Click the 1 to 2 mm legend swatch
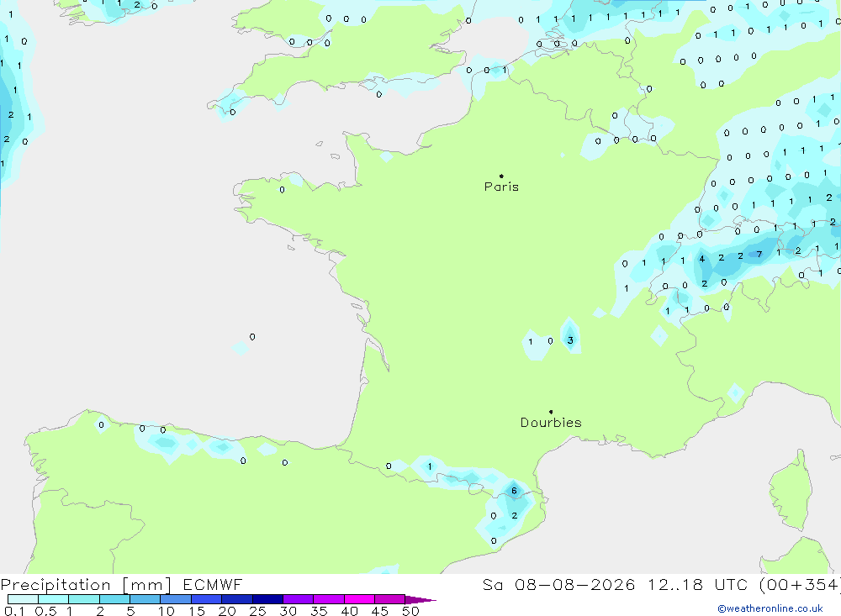The image size is (841, 616). (84, 599)
